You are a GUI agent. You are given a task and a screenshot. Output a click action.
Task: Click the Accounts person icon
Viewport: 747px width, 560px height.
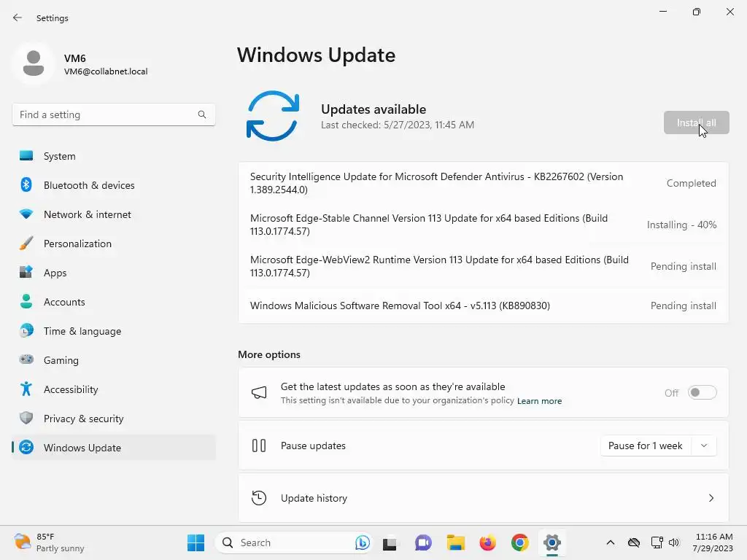click(26, 301)
